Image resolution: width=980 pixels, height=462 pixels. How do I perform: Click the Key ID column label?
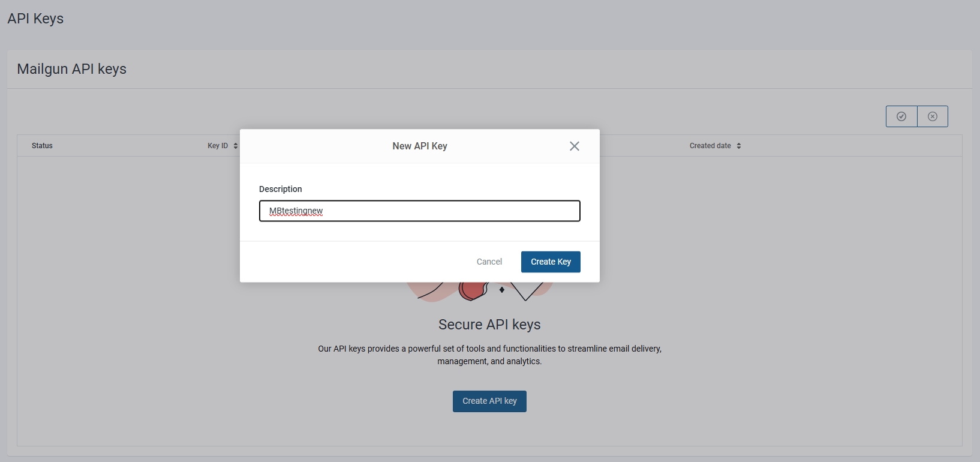point(218,146)
